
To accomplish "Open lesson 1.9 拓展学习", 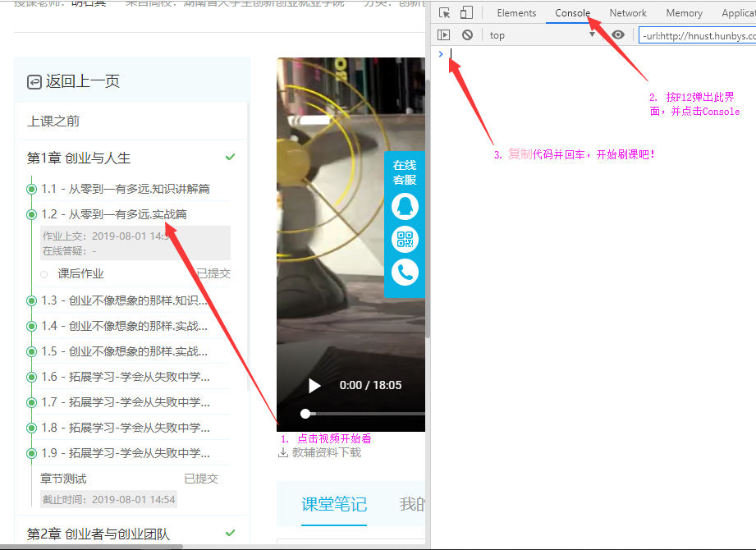I will tap(126, 453).
